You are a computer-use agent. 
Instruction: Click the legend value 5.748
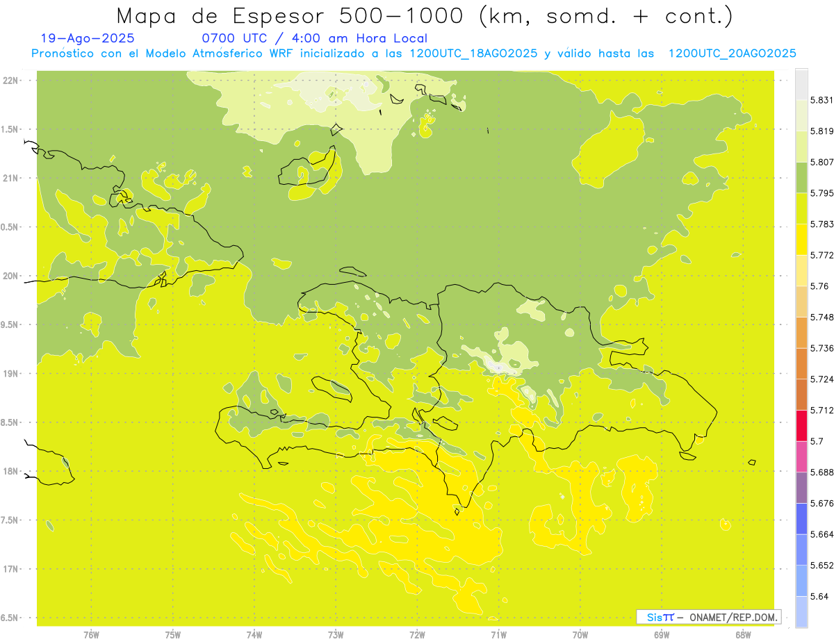(822, 317)
